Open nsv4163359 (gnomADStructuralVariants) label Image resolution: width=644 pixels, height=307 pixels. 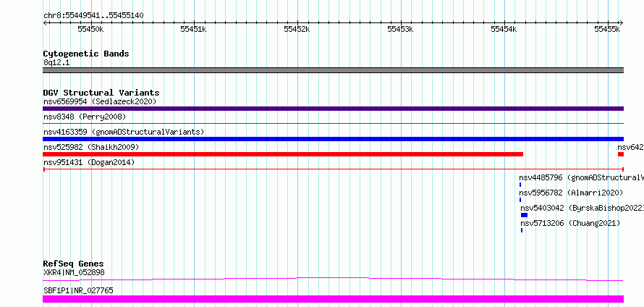pyautogui.click(x=124, y=132)
